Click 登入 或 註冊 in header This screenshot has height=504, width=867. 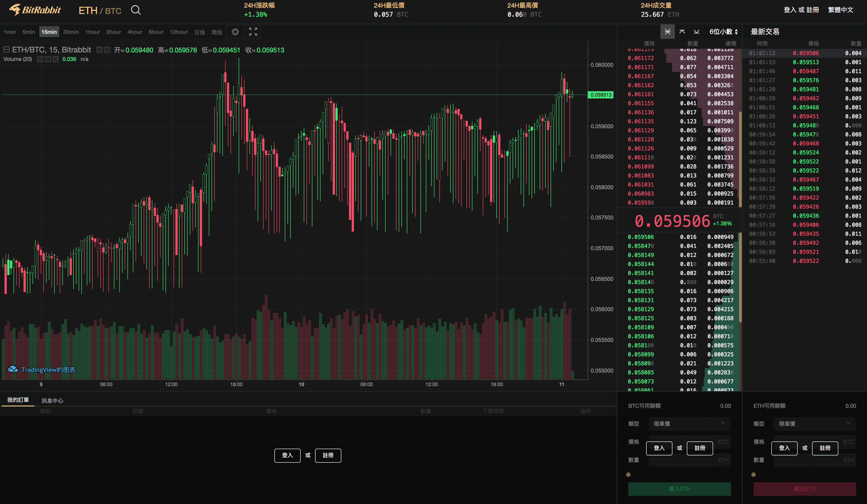[801, 10]
